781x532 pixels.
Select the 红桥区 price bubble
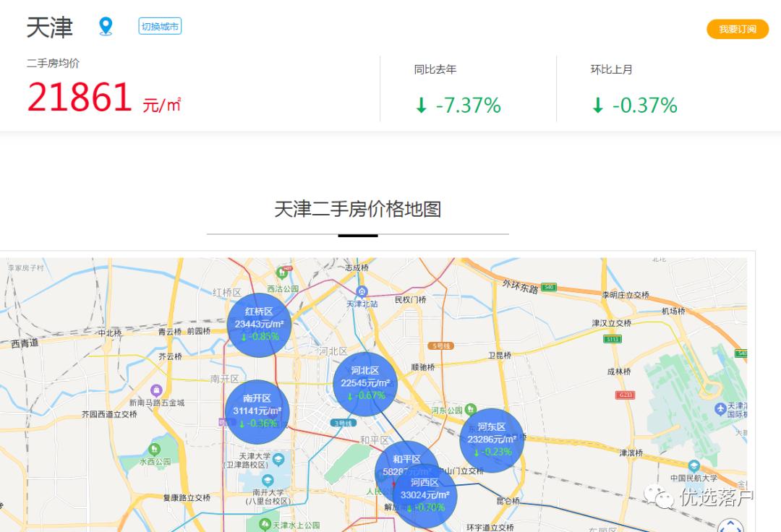click(x=259, y=325)
